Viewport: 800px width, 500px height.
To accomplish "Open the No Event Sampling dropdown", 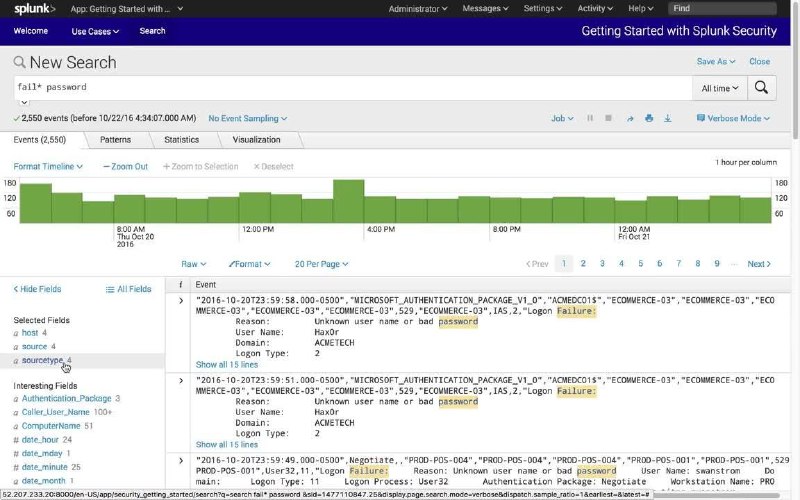I will (247, 118).
